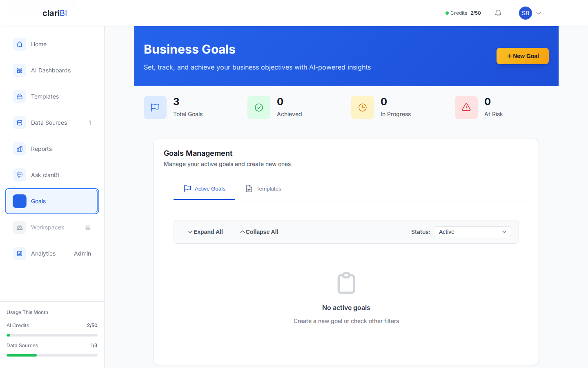Open the Status filter dropdown
This screenshot has height=368, width=588.
[472, 232]
